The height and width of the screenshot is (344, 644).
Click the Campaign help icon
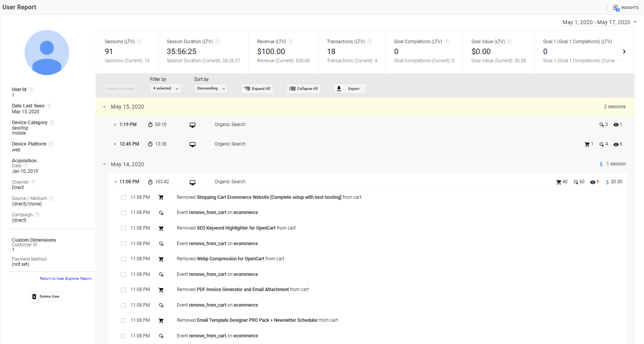pos(37,215)
